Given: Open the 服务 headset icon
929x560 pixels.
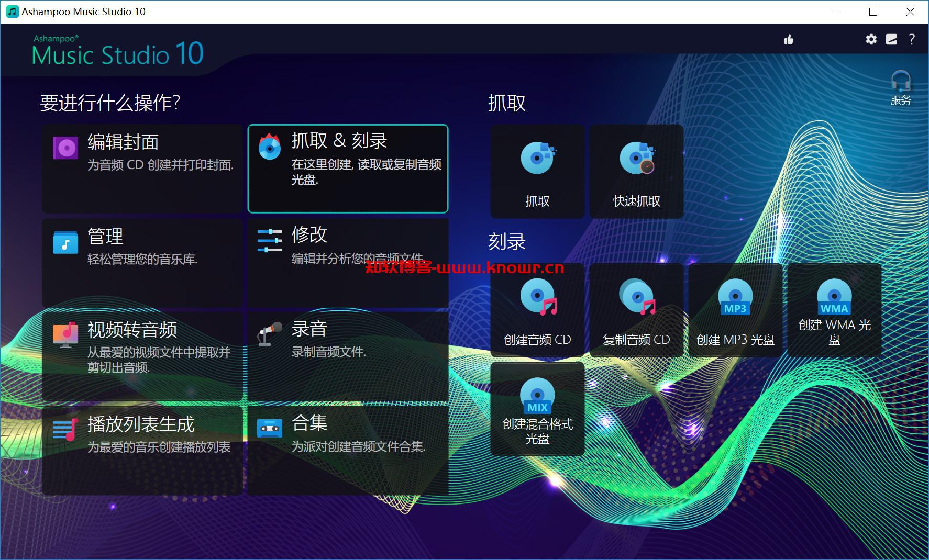Looking at the screenshot, I should click(901, 87).
